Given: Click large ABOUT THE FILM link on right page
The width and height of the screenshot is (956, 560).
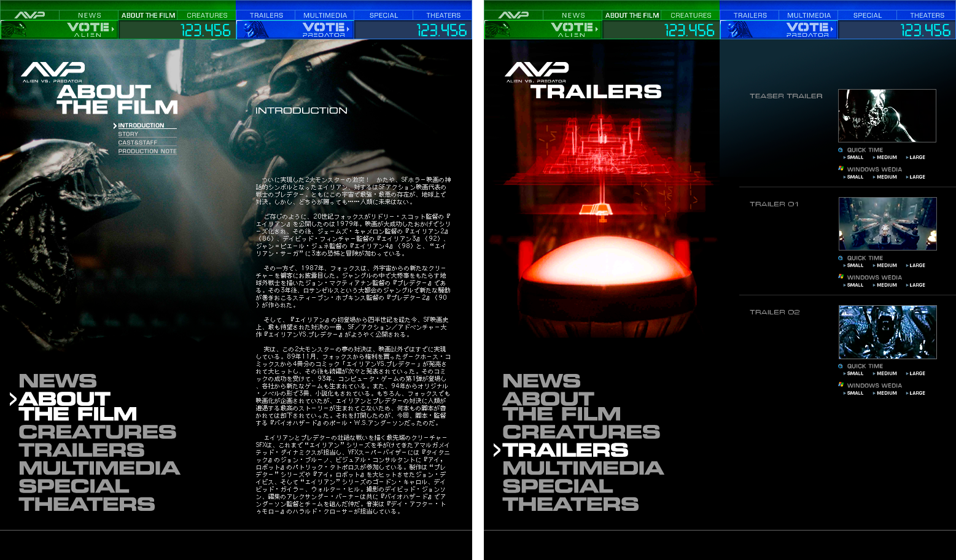Looking at the screenshot, I should coord(562,406).
